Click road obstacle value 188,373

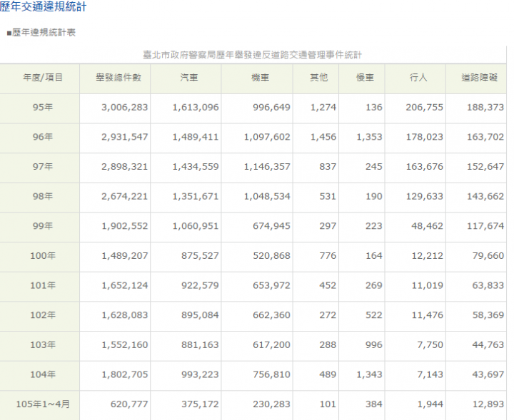pyautogui.click(x=485, y=108)
